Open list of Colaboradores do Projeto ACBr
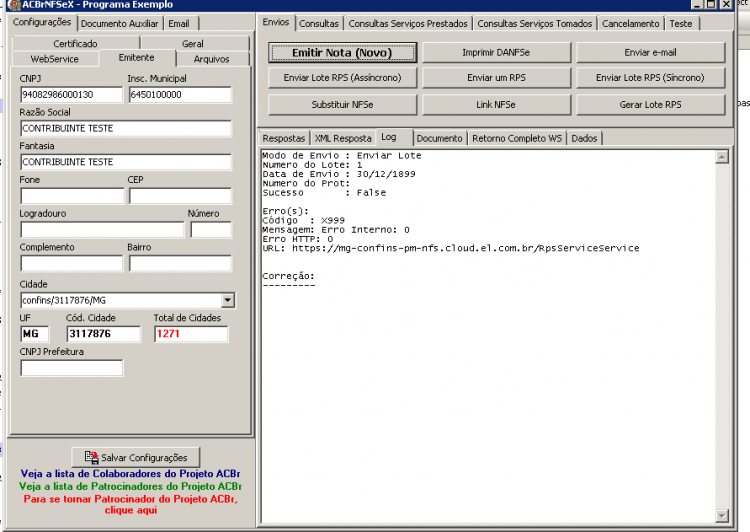Image resolution: width=750 pixels, height=532 pixels. [x=130, y=474]
